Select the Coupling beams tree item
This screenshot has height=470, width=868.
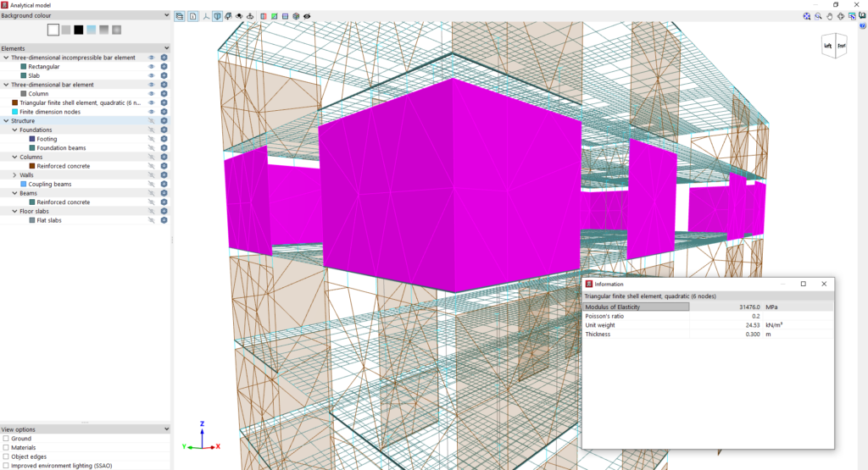[50, 184]
